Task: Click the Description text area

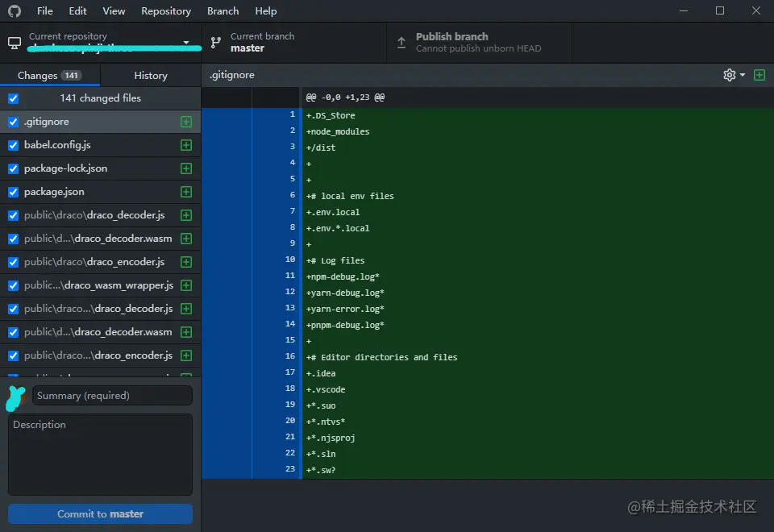Action: point(100,455)
